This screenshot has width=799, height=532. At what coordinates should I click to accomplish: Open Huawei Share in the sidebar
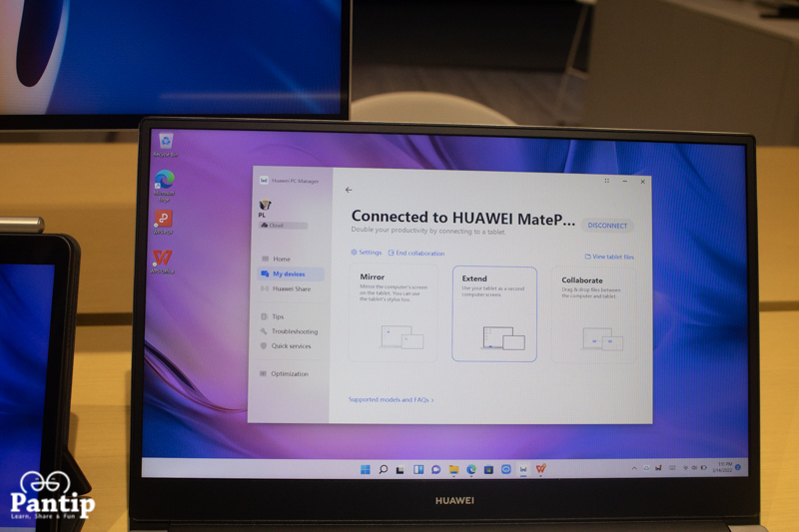pyautogui.click(x=286, y=288)
